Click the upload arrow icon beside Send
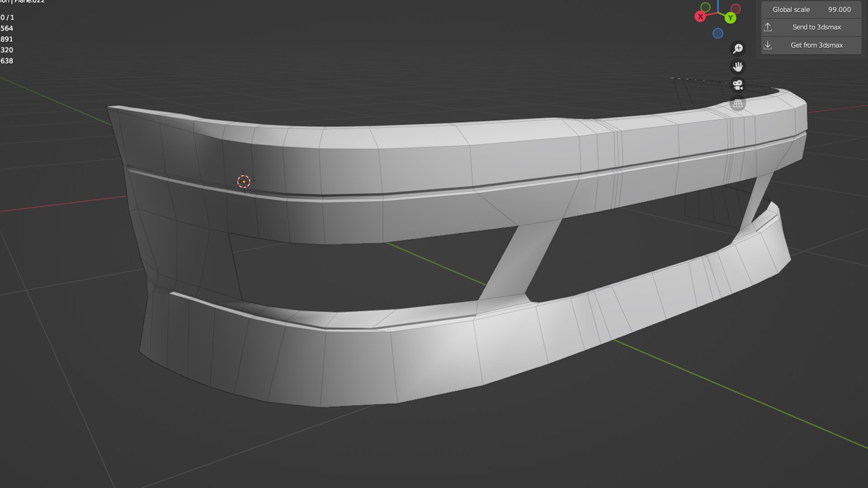Viewport: 868px width, 488px height. (x=768, y=27)
